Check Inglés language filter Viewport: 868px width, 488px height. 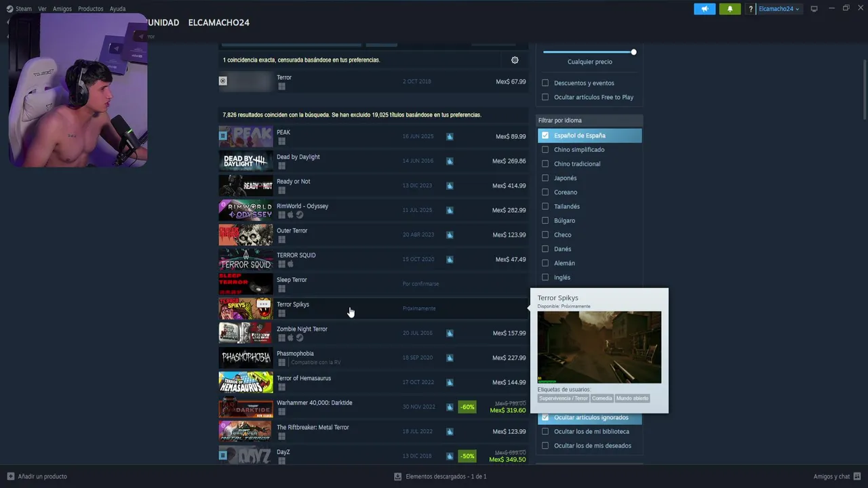[x=545, y=277]
